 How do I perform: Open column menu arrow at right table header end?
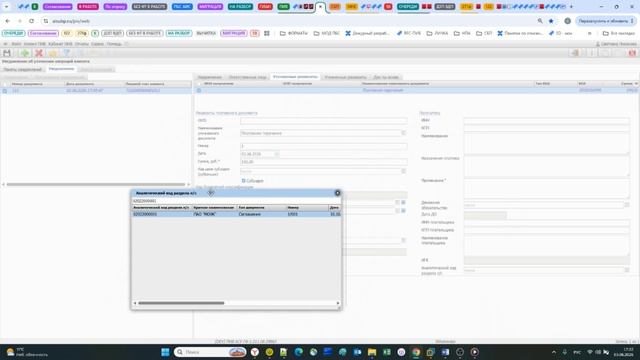tap(636, 84)
